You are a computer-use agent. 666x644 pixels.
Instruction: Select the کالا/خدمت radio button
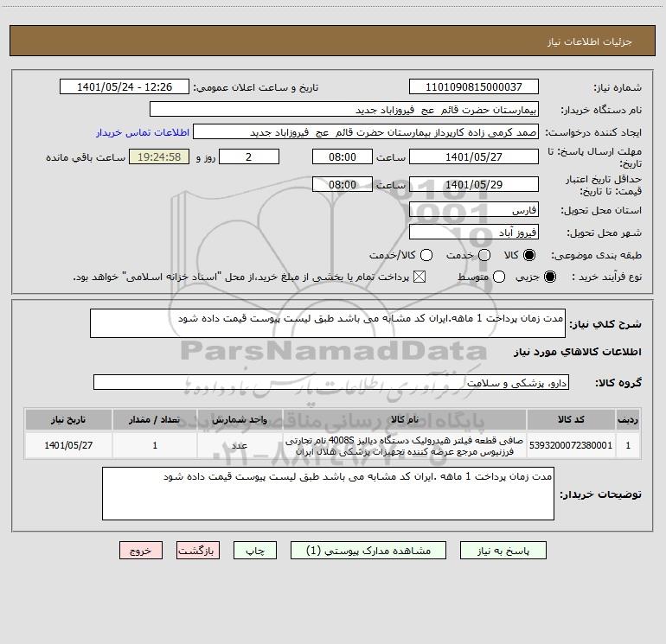[426, 255]
